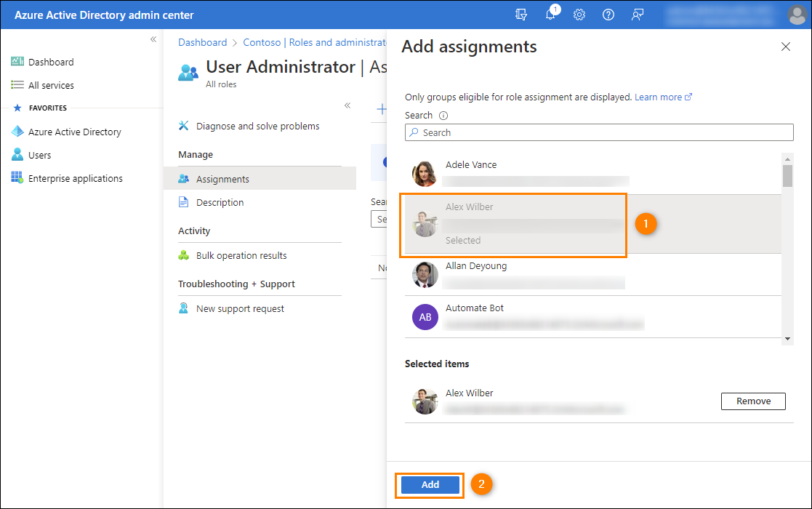Click the Diagnose wrench icon

click(x=183, y=126)
